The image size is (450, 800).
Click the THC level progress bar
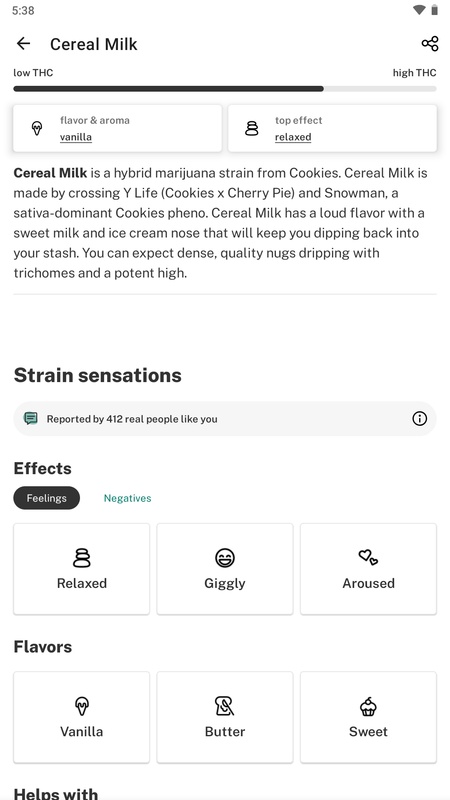pyautogui.click(x=225, y=89)
